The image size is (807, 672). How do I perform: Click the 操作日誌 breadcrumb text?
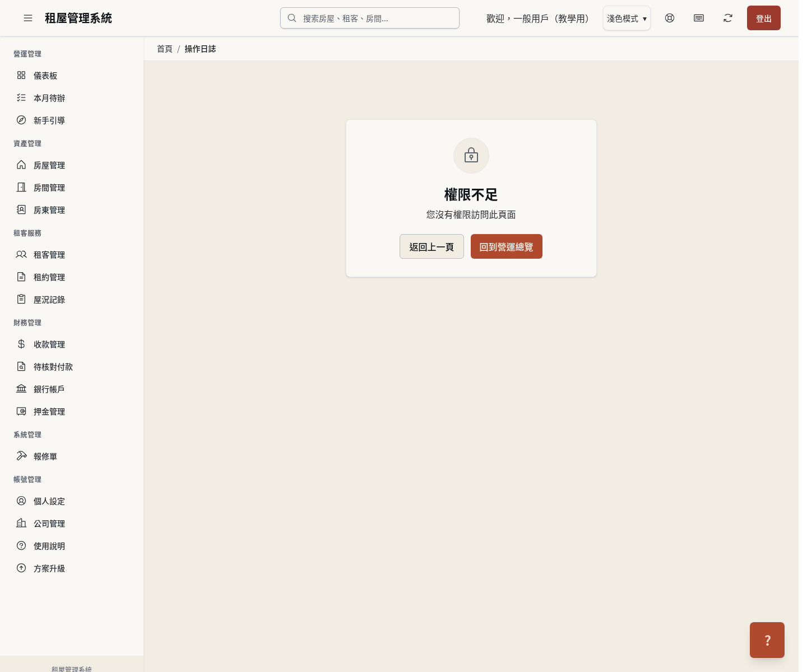click(x=200, y=49)
